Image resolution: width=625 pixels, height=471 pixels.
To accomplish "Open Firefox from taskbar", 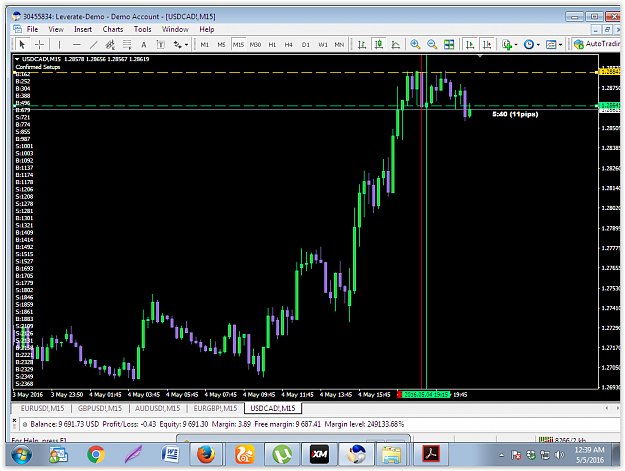I will coord(206,454).
